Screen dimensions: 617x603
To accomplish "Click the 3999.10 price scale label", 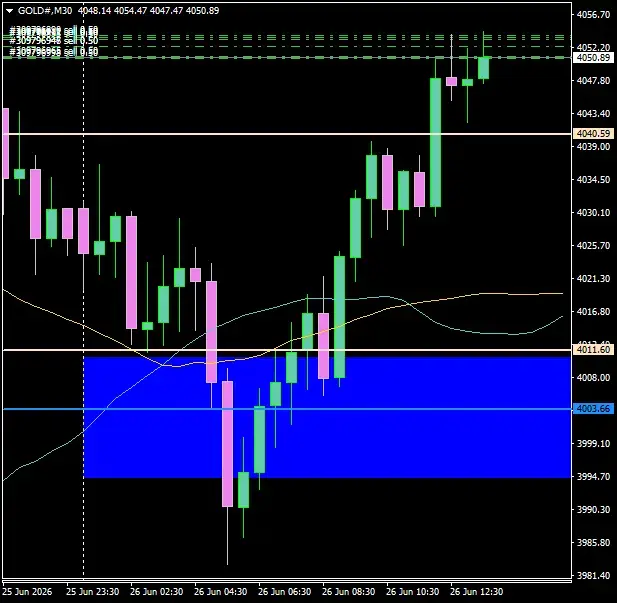I will tap(593, 444).
